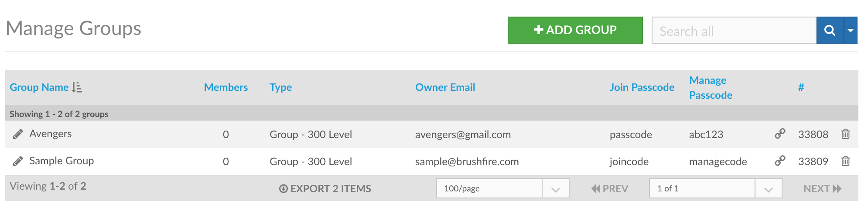Sort by Owner Email column
Screen dimensions: 868x215
(x=445, y=87)
